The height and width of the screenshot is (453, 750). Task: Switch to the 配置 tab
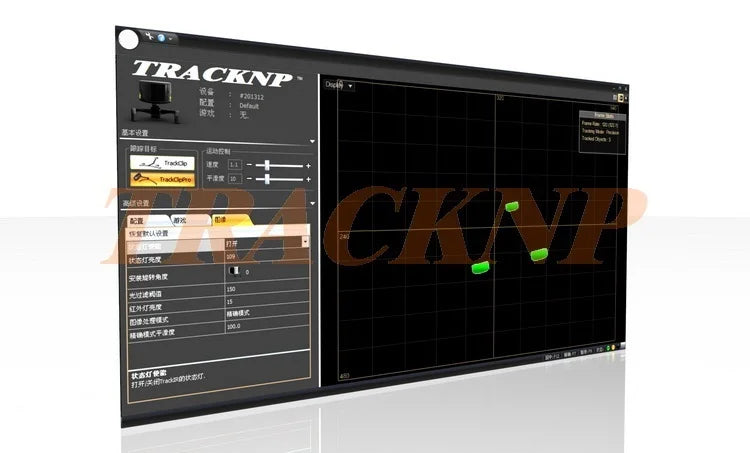point(148,221)
